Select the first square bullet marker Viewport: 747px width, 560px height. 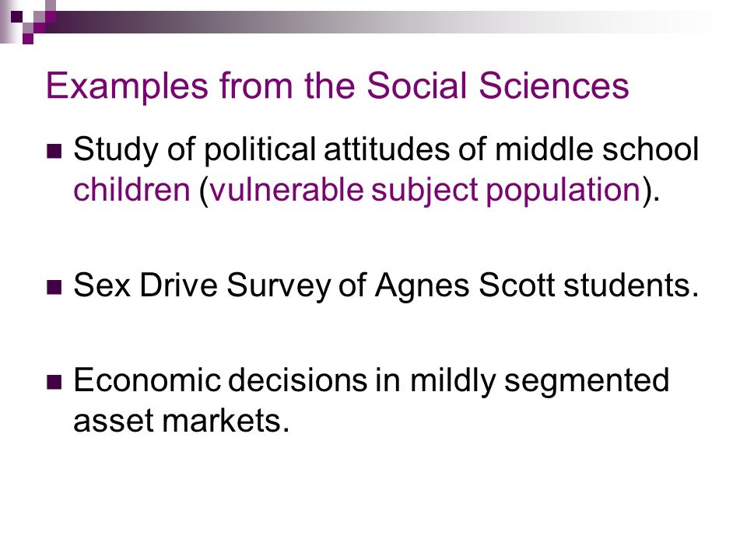[54, 151]
